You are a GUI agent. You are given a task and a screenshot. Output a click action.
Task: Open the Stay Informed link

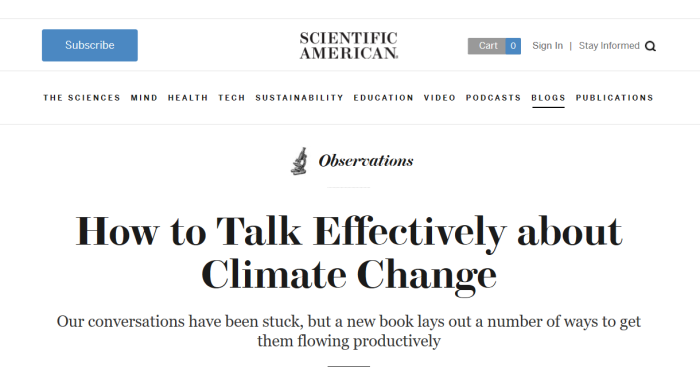[x=609, y=46]
